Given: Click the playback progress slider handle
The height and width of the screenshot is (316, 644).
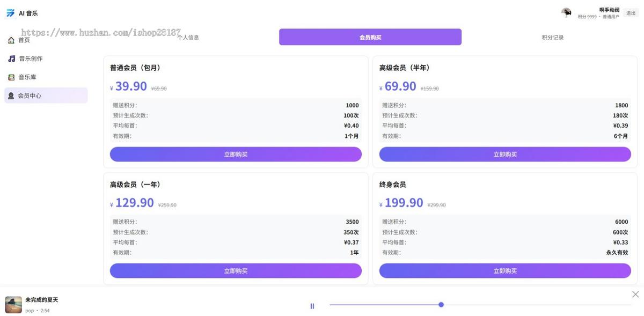Looking at the screenshot, I should [x=441, y=304].
